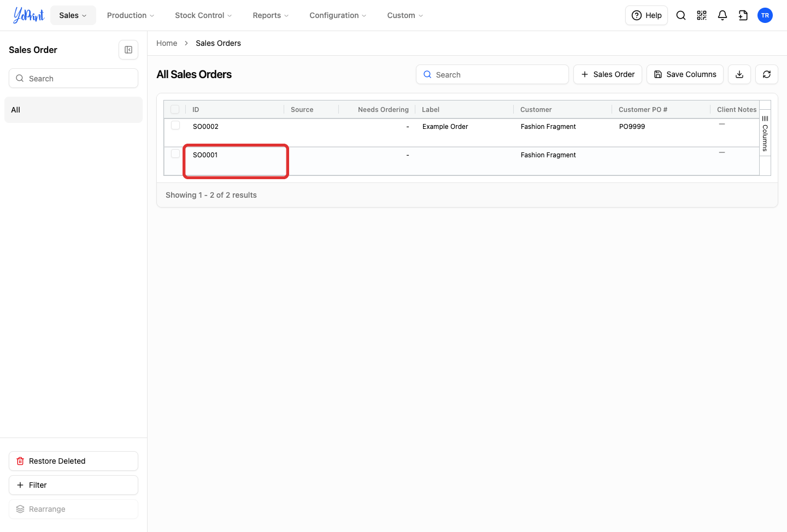This screenshot has width=787, height=532.
Task: Add a Filter in sidebar
Action: [73, 485]
